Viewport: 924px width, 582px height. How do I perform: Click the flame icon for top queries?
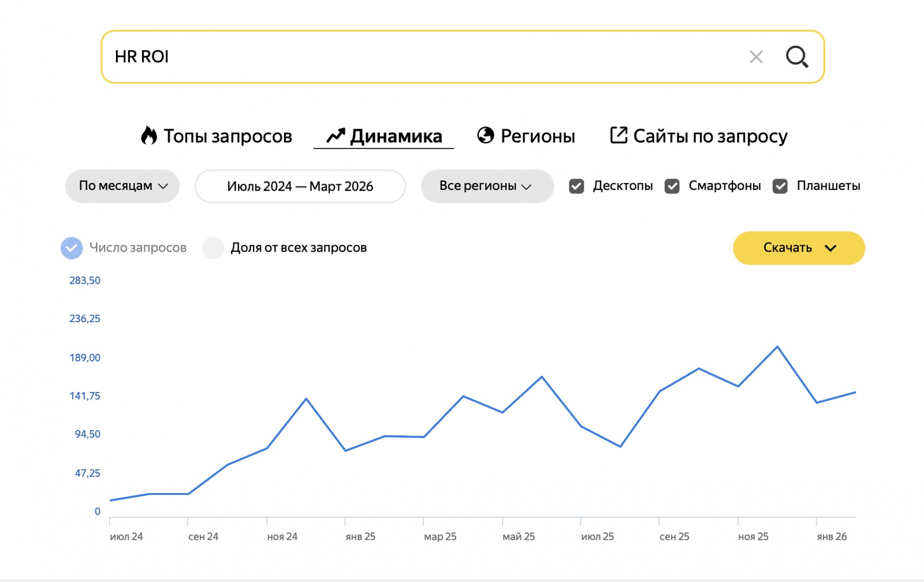(149, 136)
